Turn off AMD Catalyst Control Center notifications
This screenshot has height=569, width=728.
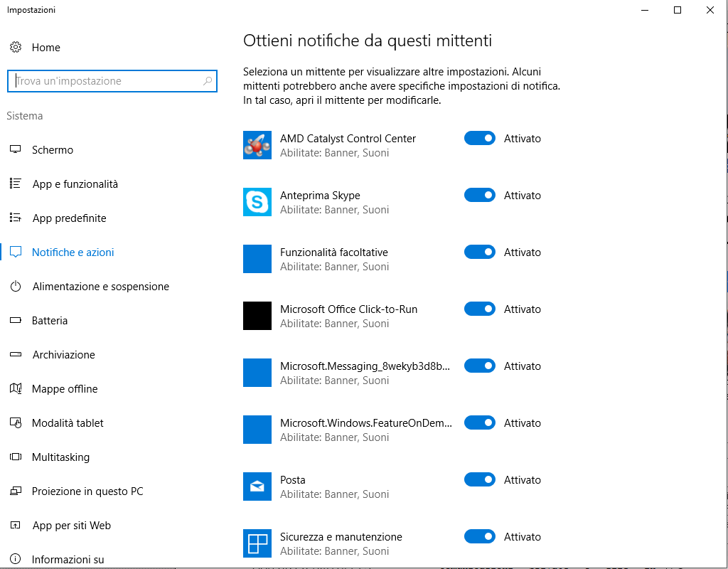pyautogui.click(x=480, y=138)
